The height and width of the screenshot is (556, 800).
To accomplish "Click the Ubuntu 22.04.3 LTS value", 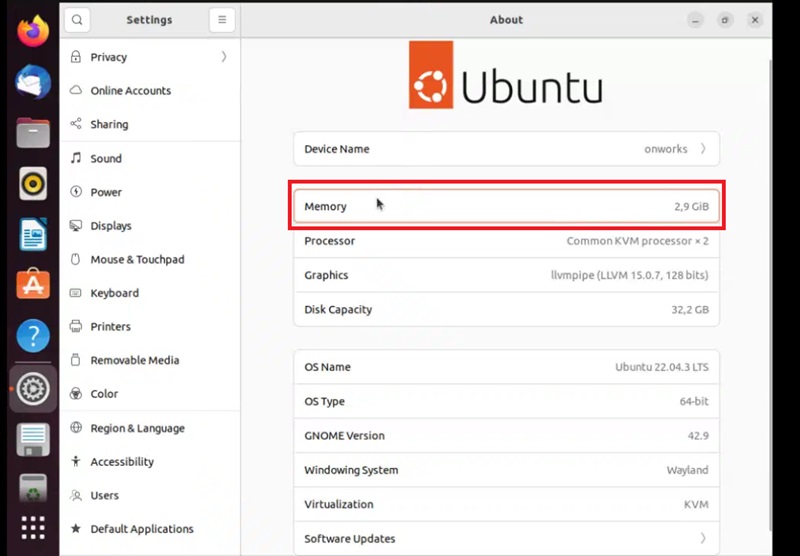I will click(662, 367).
